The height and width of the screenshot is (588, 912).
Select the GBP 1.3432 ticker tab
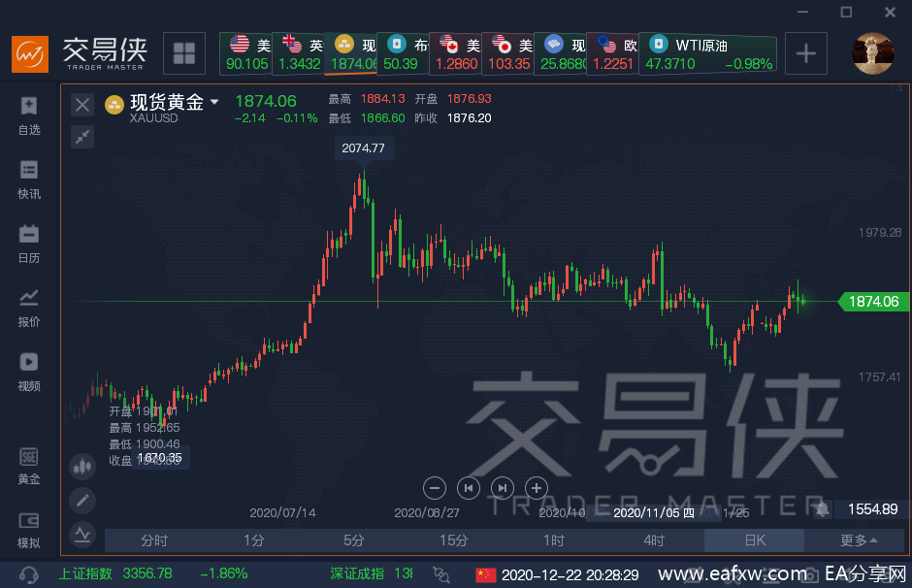pos(299,53)
